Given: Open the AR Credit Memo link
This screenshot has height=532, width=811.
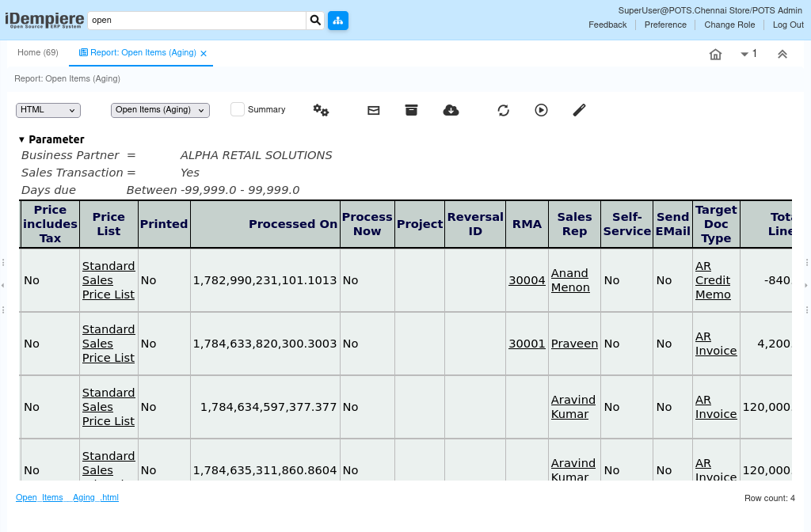Looking at the screenshot, I should click(713, 280).
